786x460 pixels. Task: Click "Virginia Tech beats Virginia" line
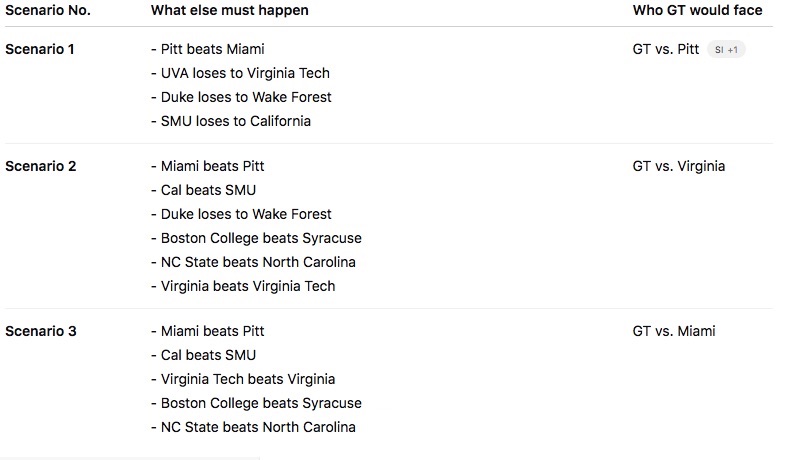tap(247, 379)
